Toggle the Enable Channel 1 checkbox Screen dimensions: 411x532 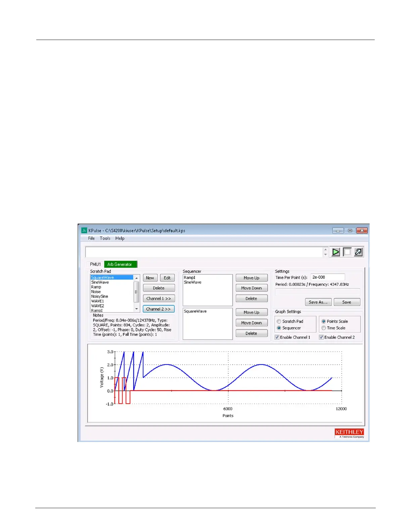277,337
